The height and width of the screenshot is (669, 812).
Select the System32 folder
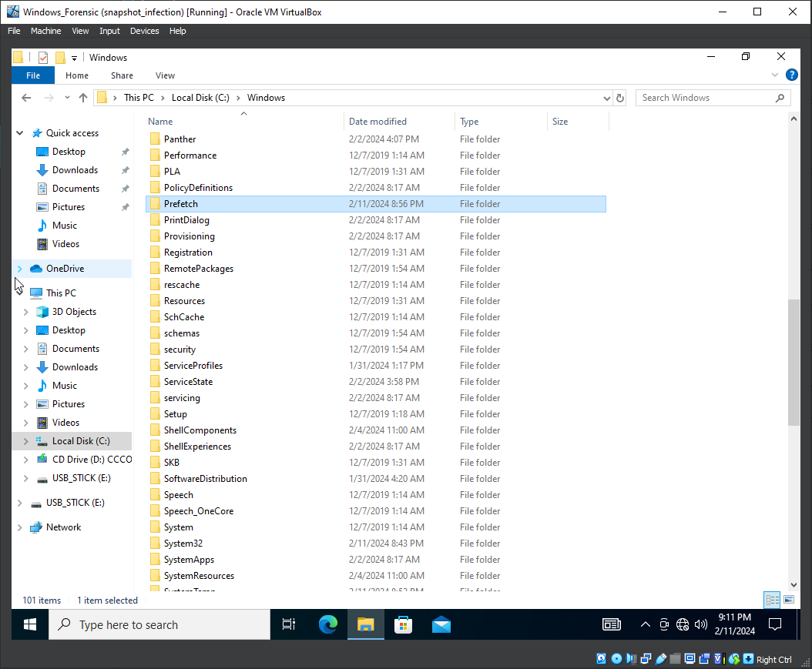183,544
